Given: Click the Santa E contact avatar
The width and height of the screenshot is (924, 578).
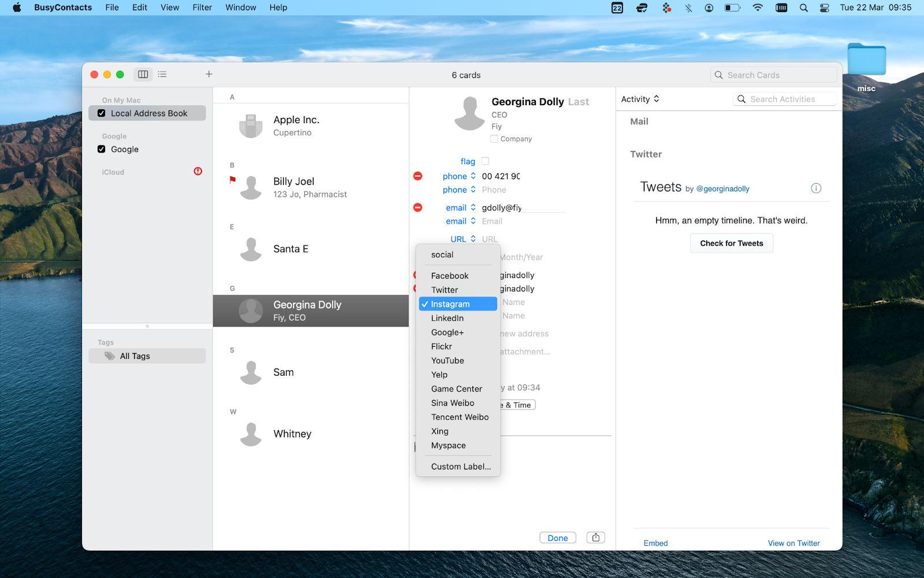Looking at the screenshot, I should [251, 249].
